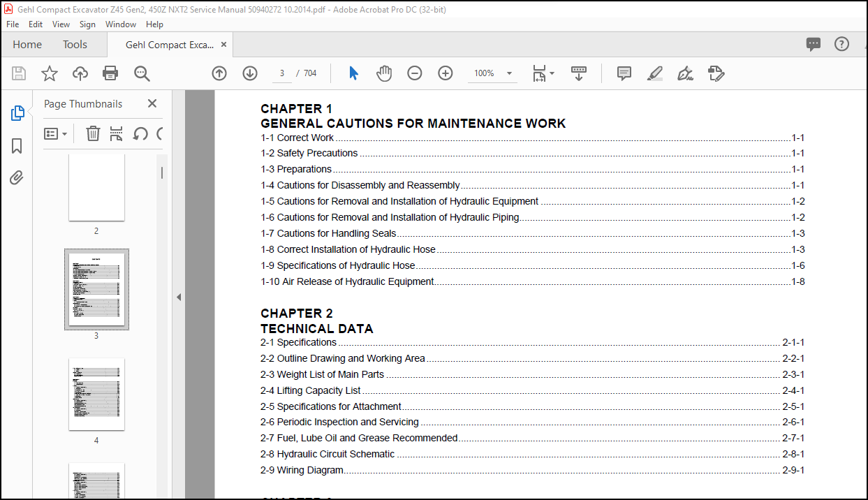Bookmark the file with the star icon
This screenshot has height=500, width=868.
(50, 73)
